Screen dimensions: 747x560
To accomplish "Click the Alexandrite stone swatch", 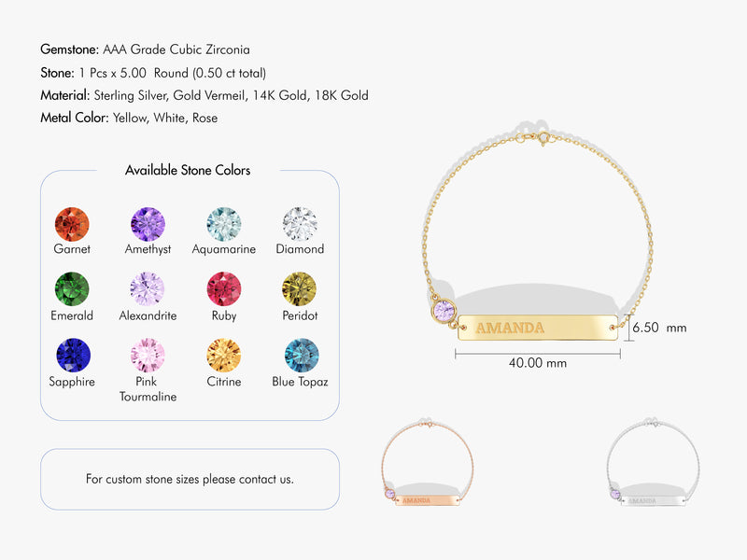I will 148,289.
